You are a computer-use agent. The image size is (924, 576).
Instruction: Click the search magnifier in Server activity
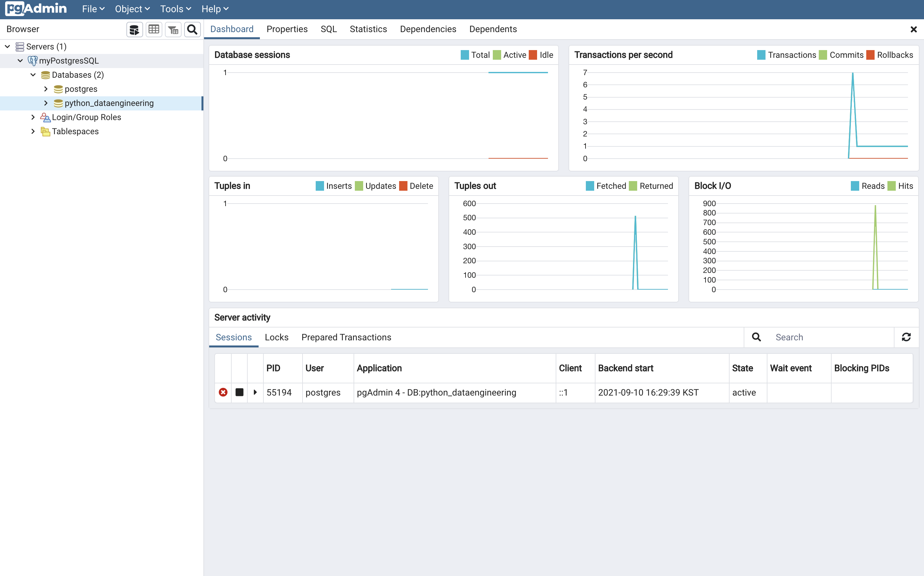[x=757, y=337]
